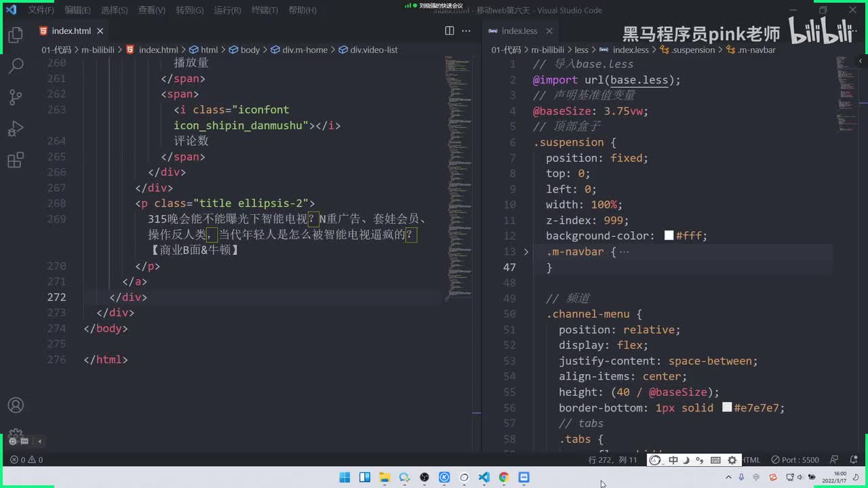Toggle the IME Chinese/English mode button

point(673,460)
